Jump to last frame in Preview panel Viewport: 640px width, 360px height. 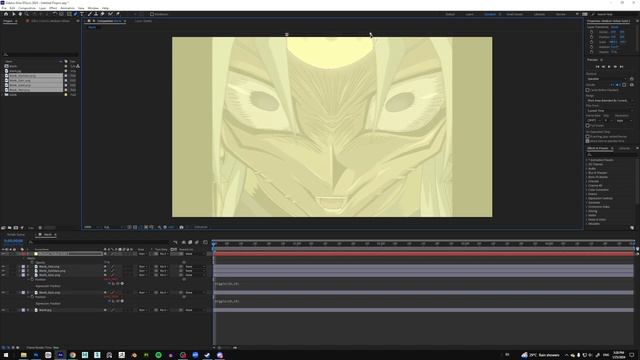click(x=621, y=67)
